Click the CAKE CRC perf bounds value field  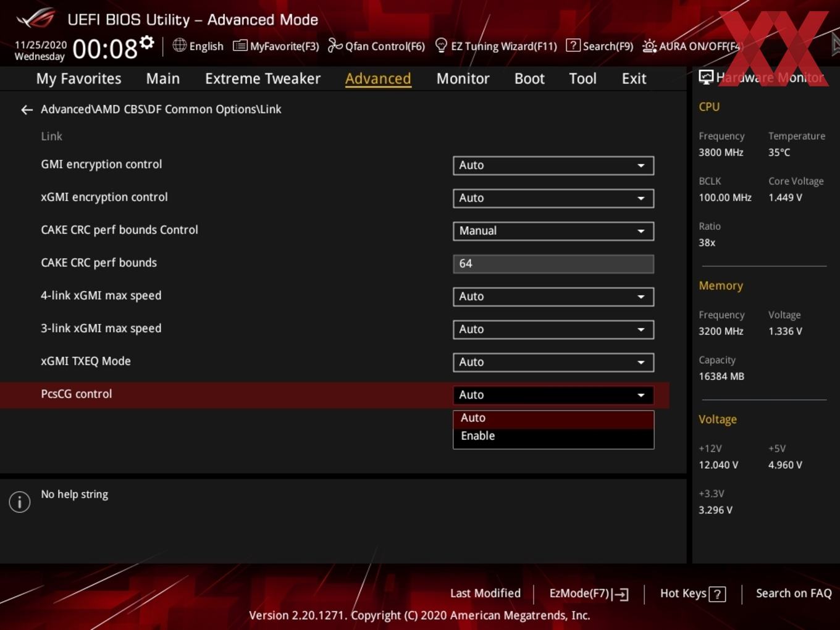pyautogui.click(x=553, y=264)
